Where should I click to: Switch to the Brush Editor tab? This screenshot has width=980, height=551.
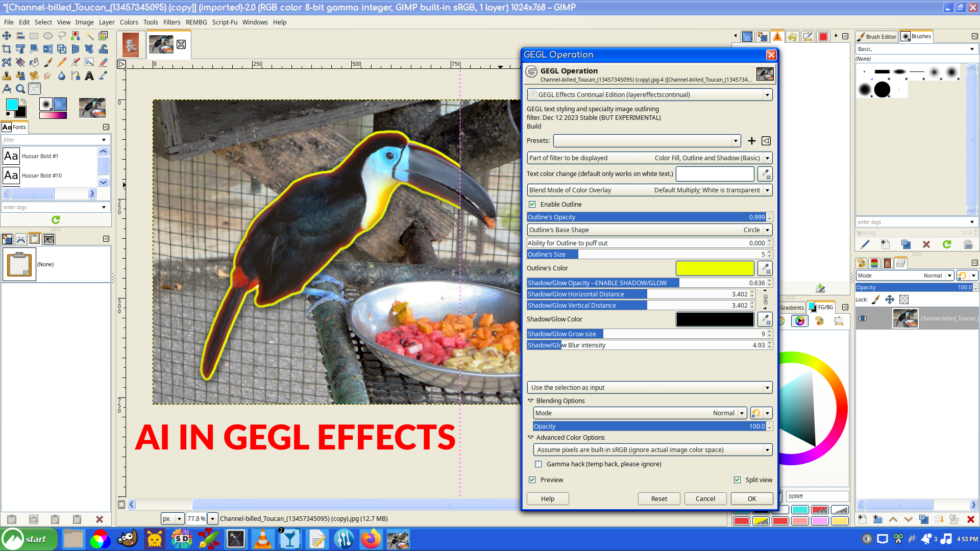point(877,37)
